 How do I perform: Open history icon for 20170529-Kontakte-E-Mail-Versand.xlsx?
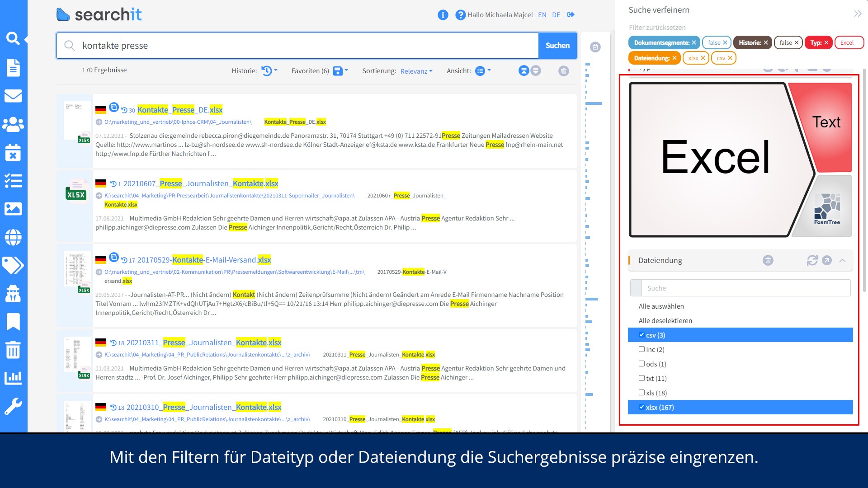coord(124,260)
